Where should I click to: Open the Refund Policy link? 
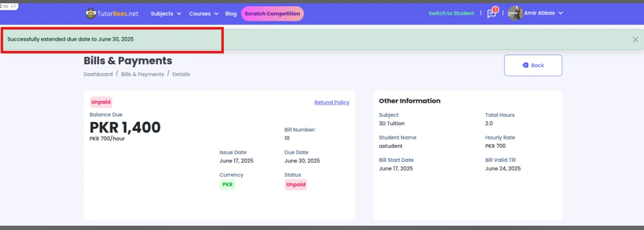coord(332,103)
